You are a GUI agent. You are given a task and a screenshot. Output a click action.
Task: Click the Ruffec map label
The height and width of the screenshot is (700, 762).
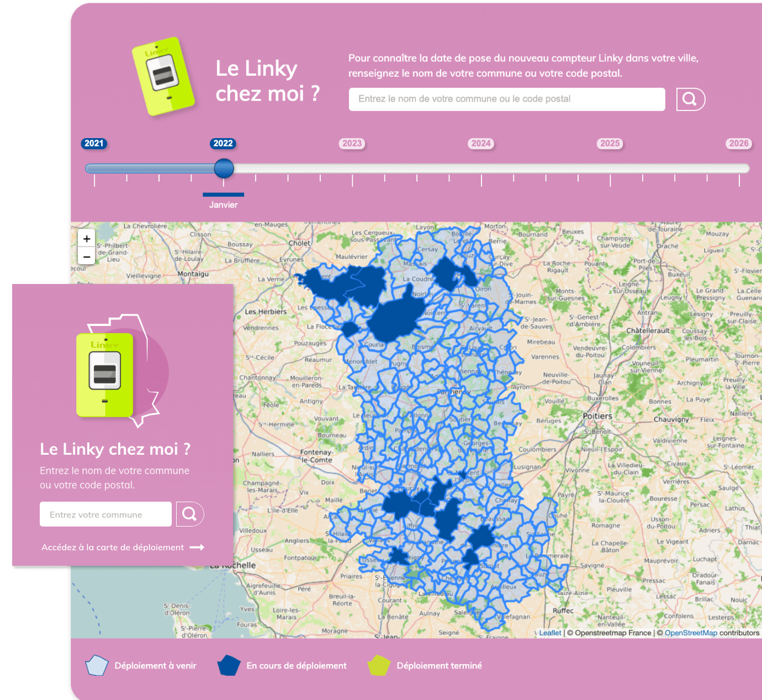pyautogui.click(x=563, y=610)
